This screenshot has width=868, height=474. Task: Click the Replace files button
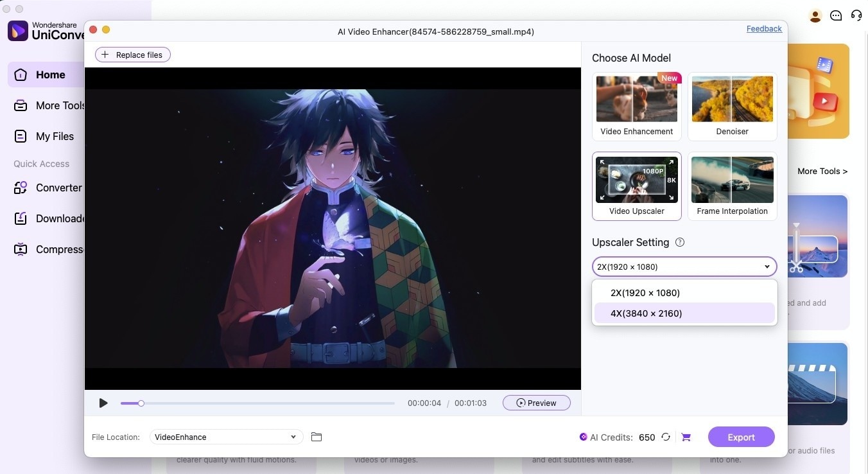(133, 55)
